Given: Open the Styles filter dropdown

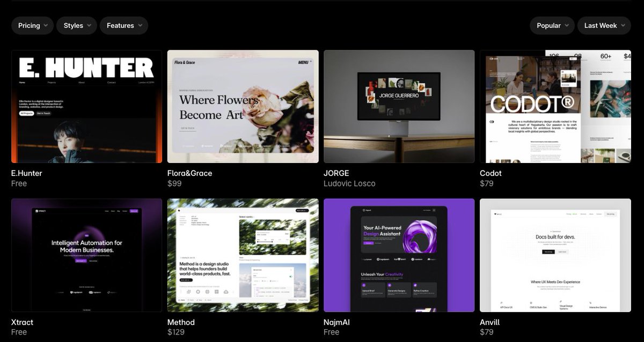Looking at the screenshot, I should click(x=77, y=25).
